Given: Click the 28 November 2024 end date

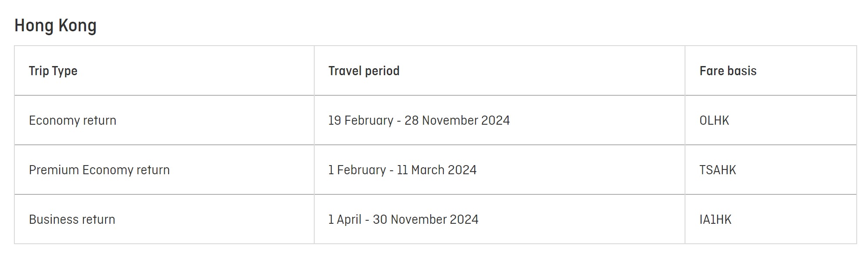Looking at the screenshot, I should [x=457, y=120].
